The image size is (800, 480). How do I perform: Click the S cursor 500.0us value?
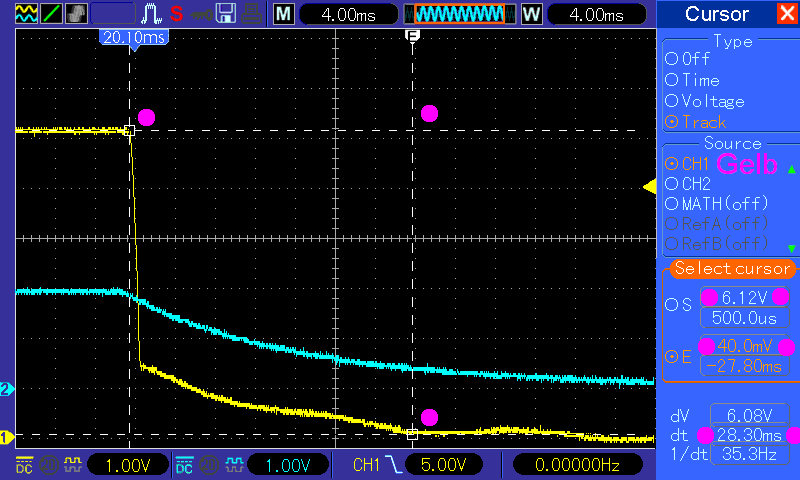pyautogui.click(x=744, y=317)
